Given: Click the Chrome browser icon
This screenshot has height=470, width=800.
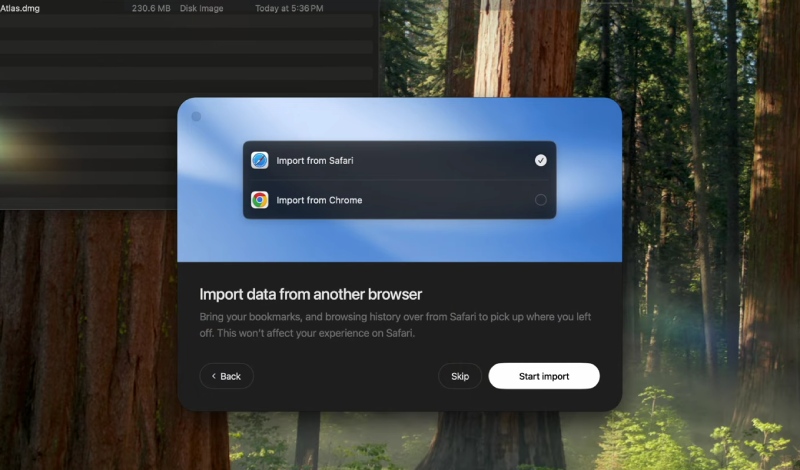Looking at the screenshot, I should click(x=260, y=200).
